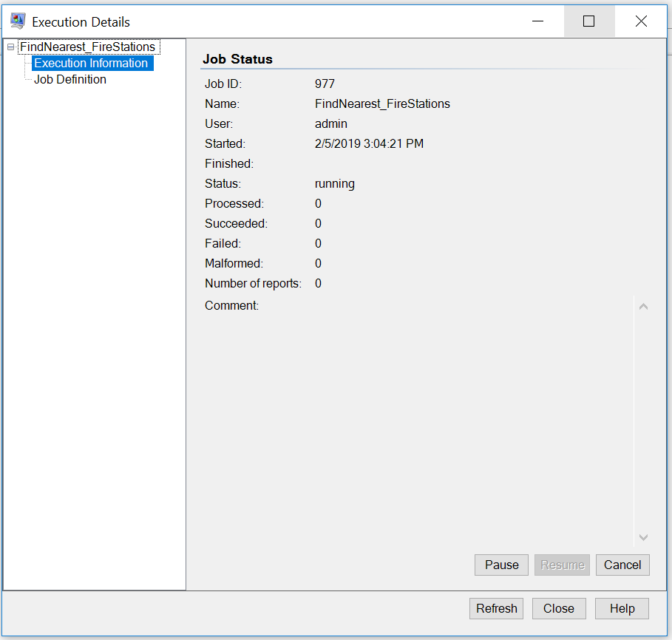Click the Job Status heading
This screenshot has height=640, width=672.
tap(237, 59)
